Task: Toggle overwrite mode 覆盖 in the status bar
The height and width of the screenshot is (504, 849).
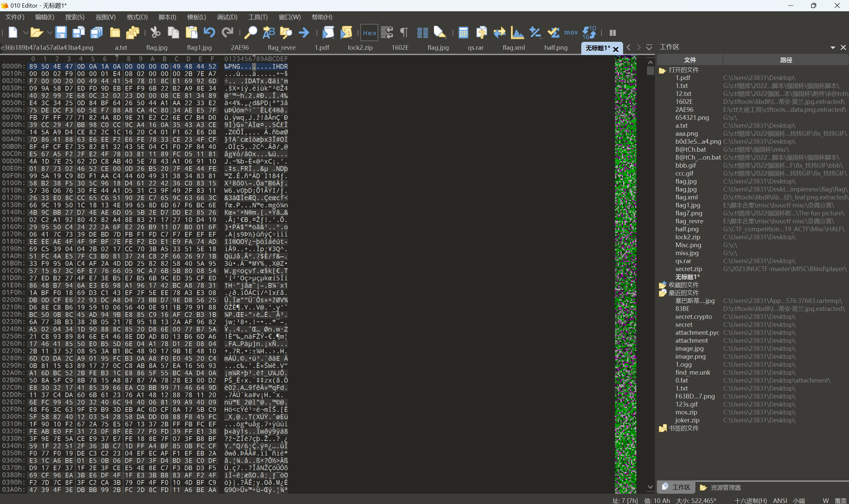Action: (x=840, y=501)
